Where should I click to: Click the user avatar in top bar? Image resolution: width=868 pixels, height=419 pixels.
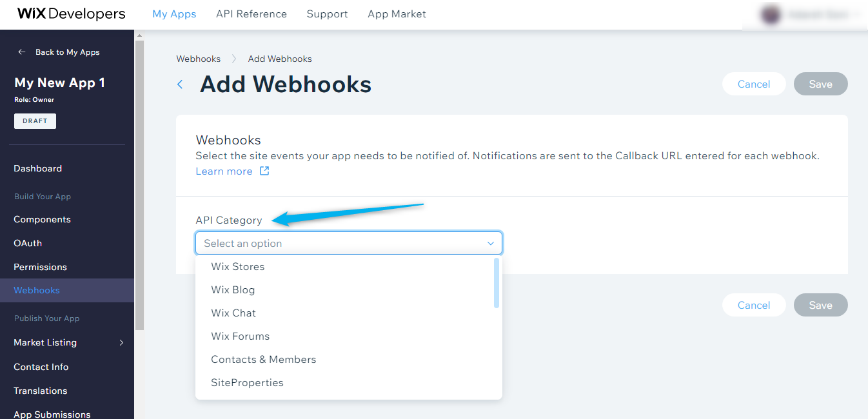(771, 14)
